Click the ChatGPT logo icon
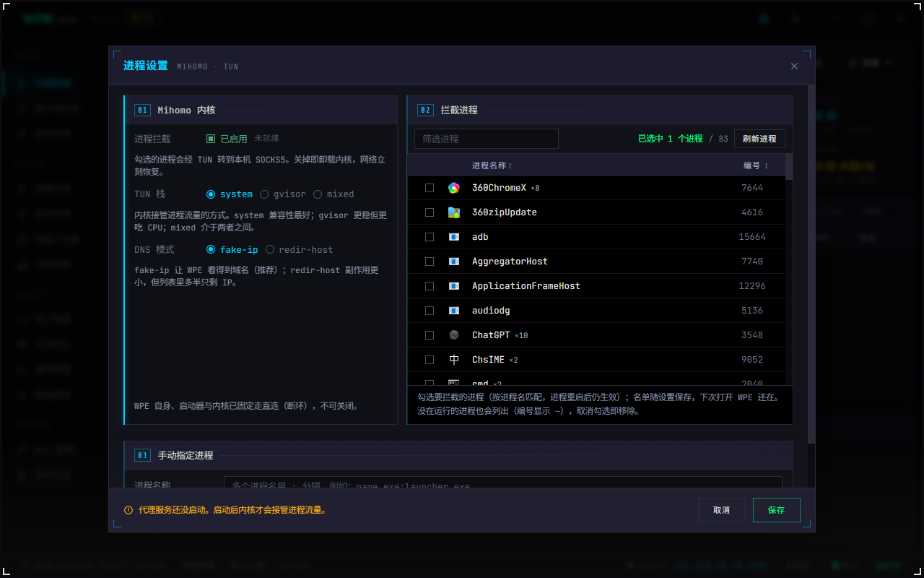This screenshot has width=924, height=578. click(x=454, y=335)
